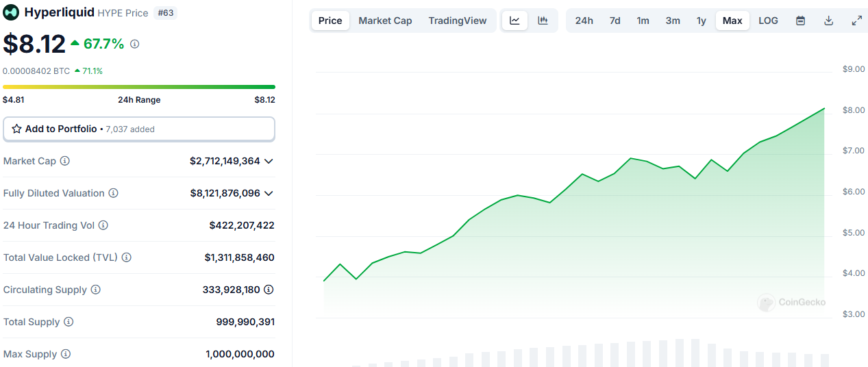Image resolution: width=868 pixels, height=367 pixels.
Task: Click info icon next to Market Cap
Action: pyautogui.click(x=65, y=161)
